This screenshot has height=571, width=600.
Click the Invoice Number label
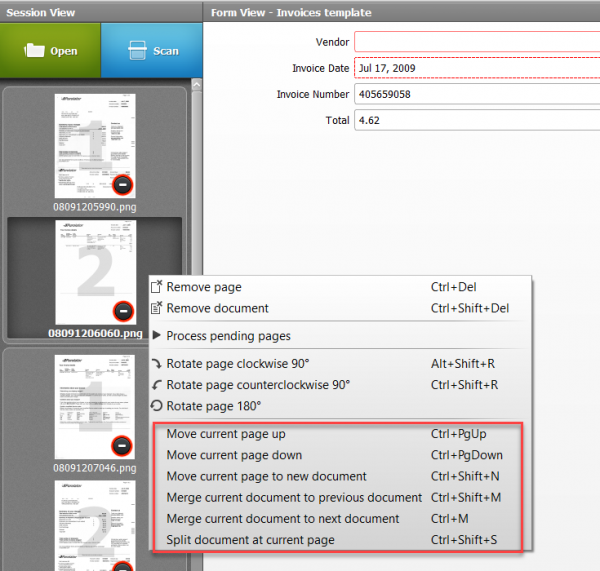(313, 94)
